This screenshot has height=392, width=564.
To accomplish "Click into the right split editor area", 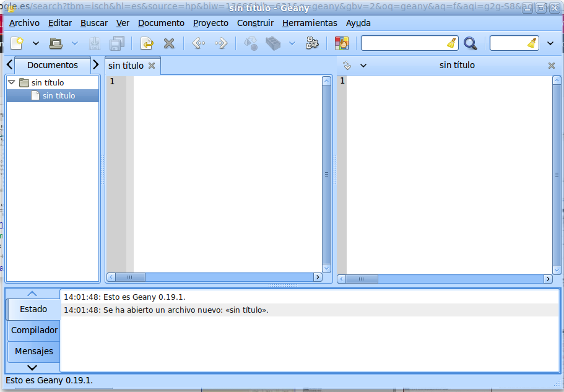I will 449,175.
